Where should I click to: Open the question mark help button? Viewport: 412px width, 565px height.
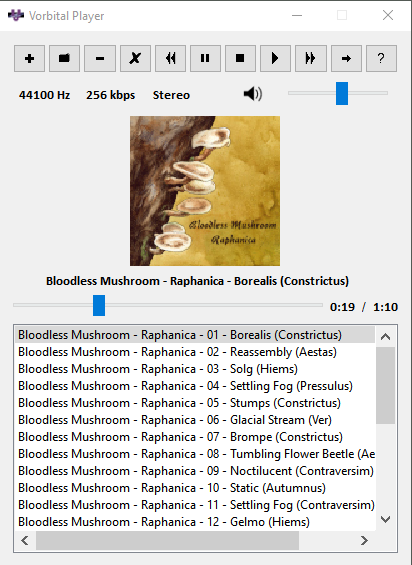(x=381, y=58)
